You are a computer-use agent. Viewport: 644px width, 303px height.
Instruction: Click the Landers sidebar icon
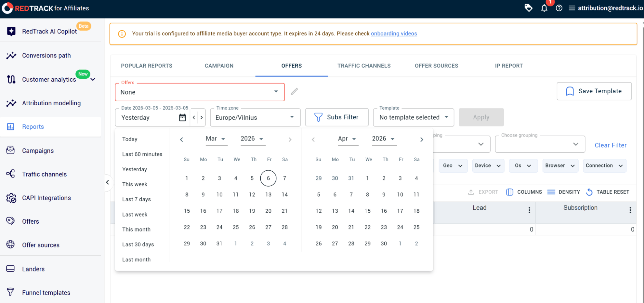coord(11,268)
